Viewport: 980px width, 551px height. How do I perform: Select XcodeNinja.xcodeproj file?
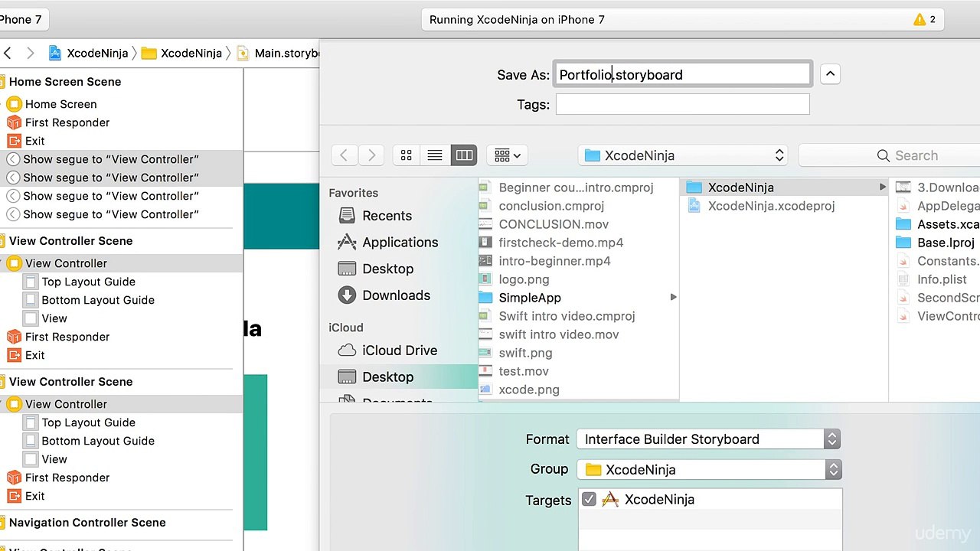point(771,206)
